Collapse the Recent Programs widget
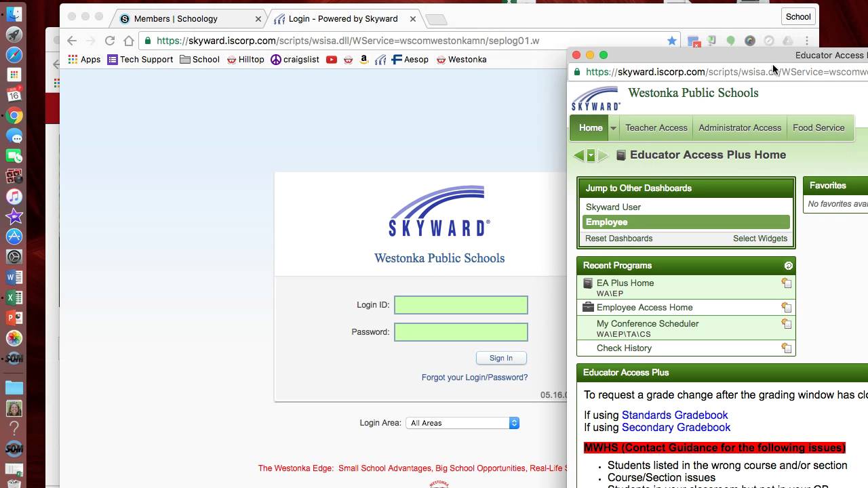Screen dimensions: 868x488 [789, 266]
